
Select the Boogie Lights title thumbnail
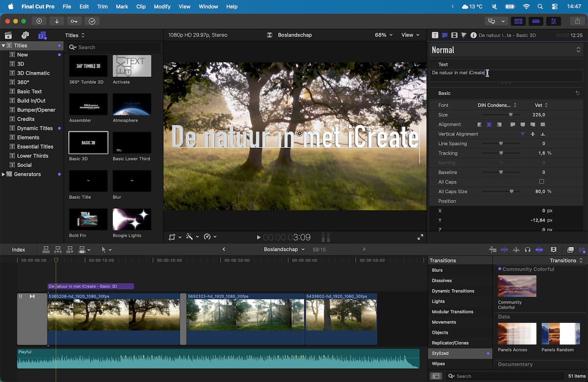pos(132,219)
